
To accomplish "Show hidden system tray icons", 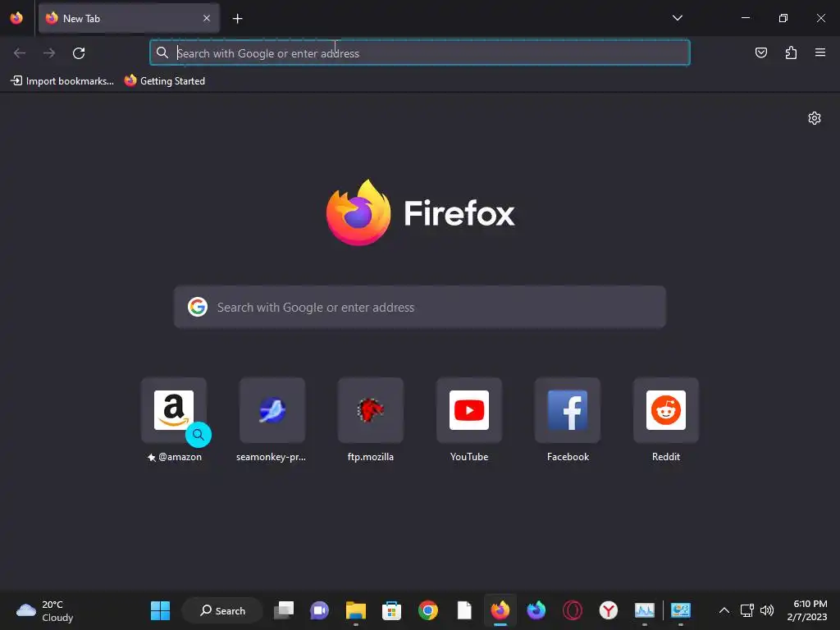I will click(x=724, y=610).
